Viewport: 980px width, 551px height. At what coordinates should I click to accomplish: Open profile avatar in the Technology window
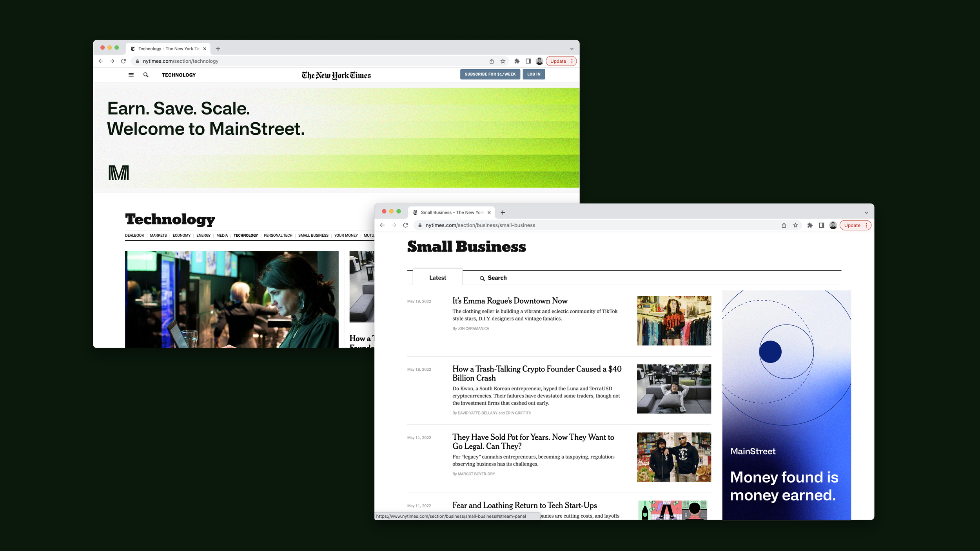[x=539, y=61]
